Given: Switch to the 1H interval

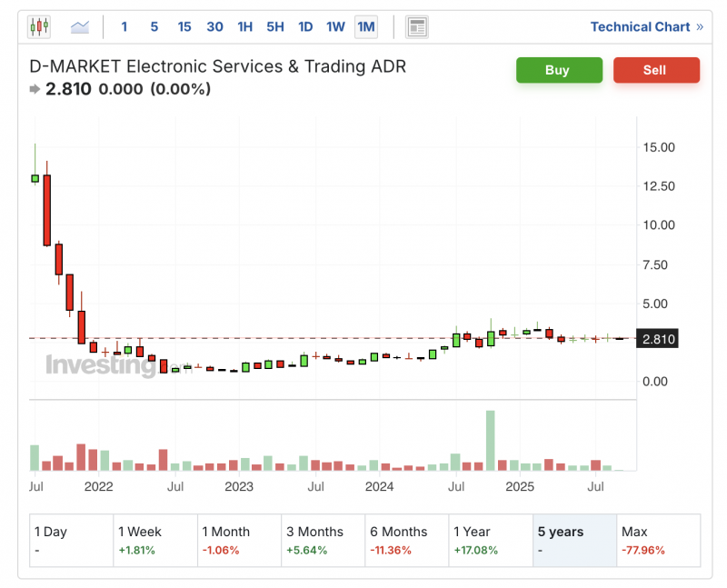Looking at the screenshot, I should coord(245,27).
